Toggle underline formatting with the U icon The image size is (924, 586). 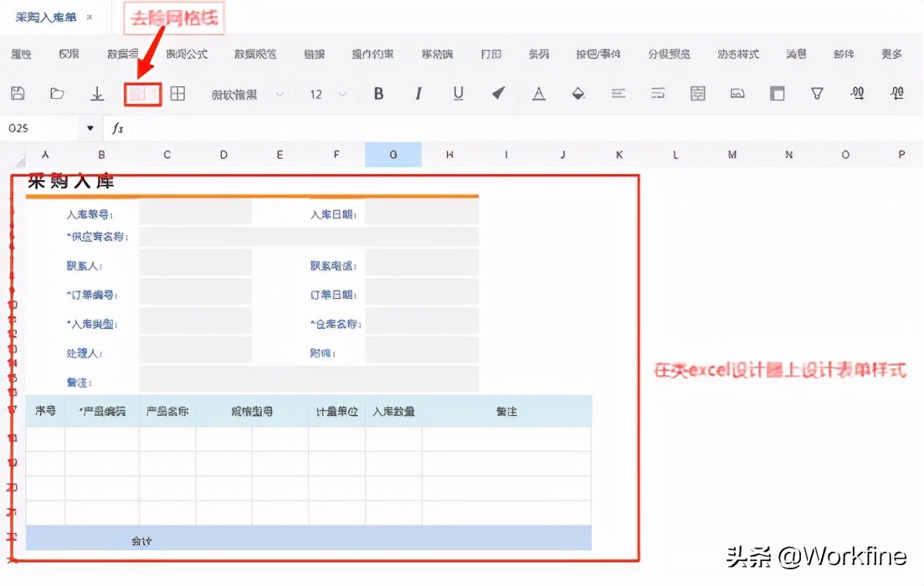pyautogui.click(x=458, y=94)
